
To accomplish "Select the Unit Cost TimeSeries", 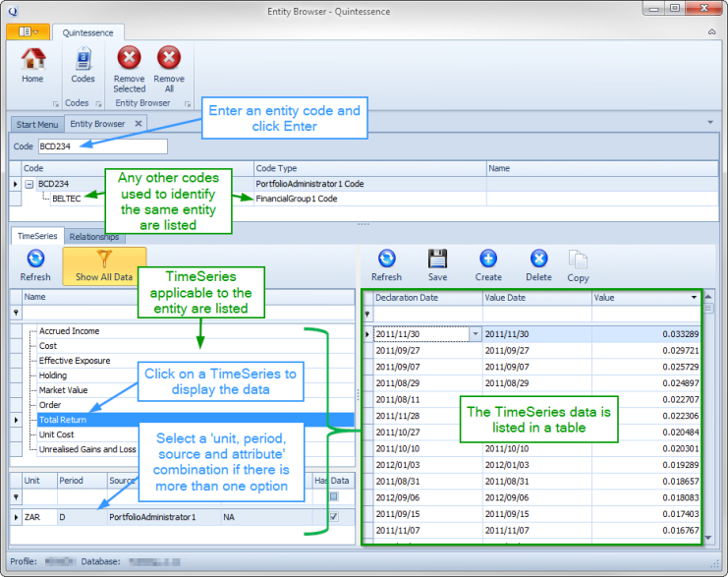I will click(x=56, y=434).
